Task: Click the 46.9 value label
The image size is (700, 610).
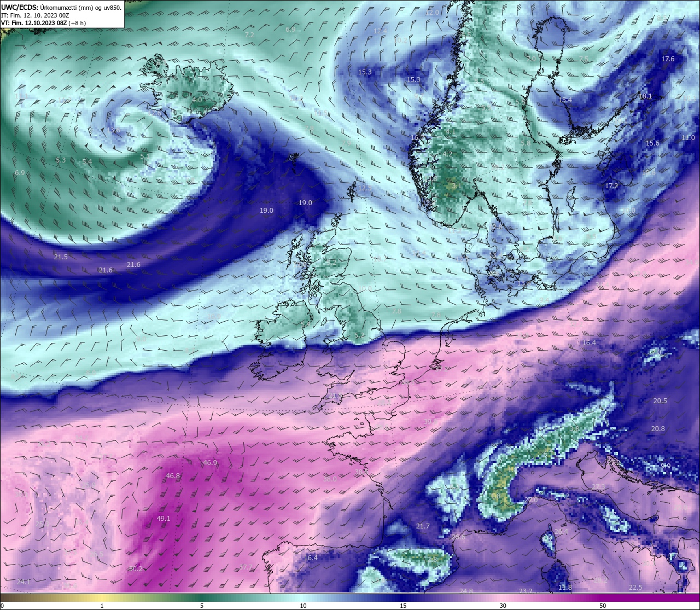Action: click(210, 462)
